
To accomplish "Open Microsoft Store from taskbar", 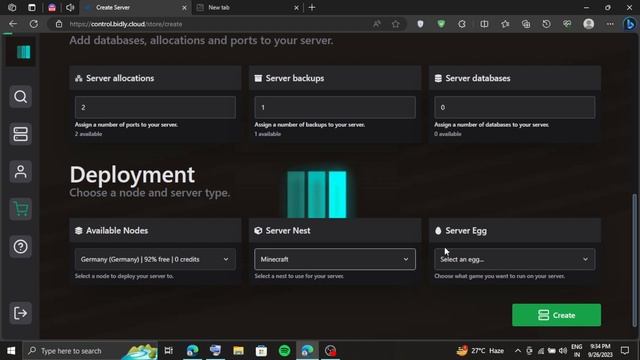I will click(x=261, y=351).
